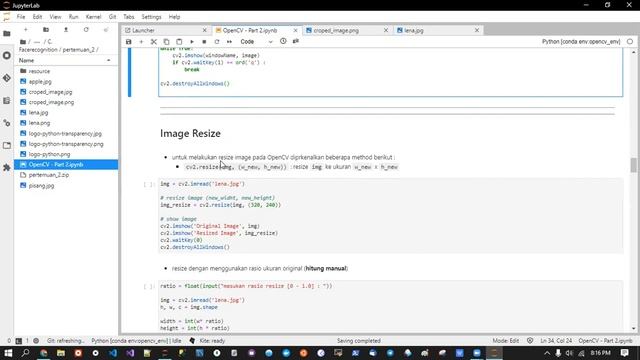The height and width of the screenshot is (360, 640).
Task: Open the Edit menu
Action: [37, 17]
